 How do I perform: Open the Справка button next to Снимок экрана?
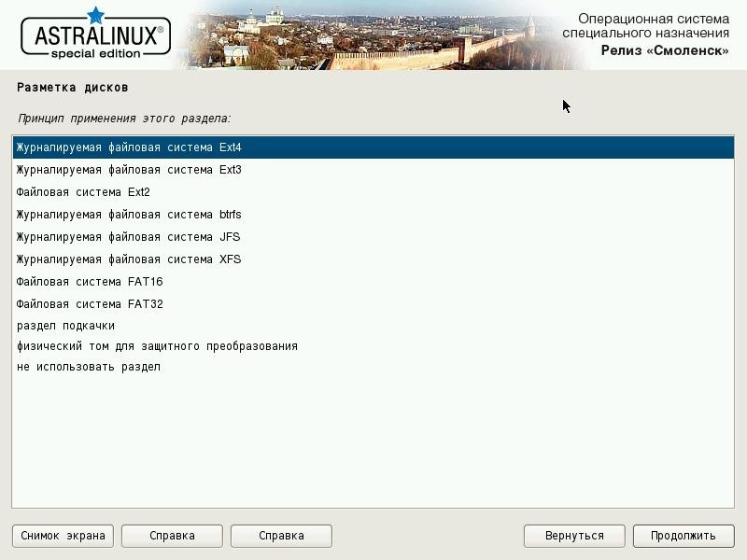(x=172, y=536)
